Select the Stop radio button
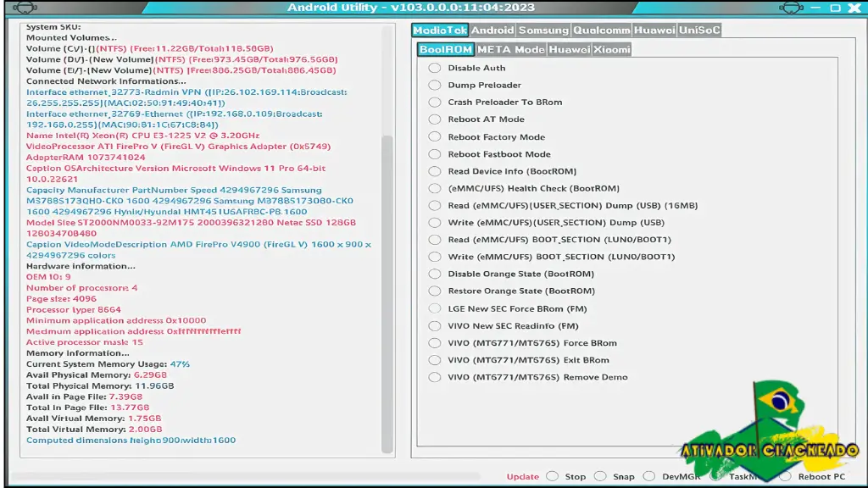The width and height of the screenshot is (868, 488). (x=552, y=476)
